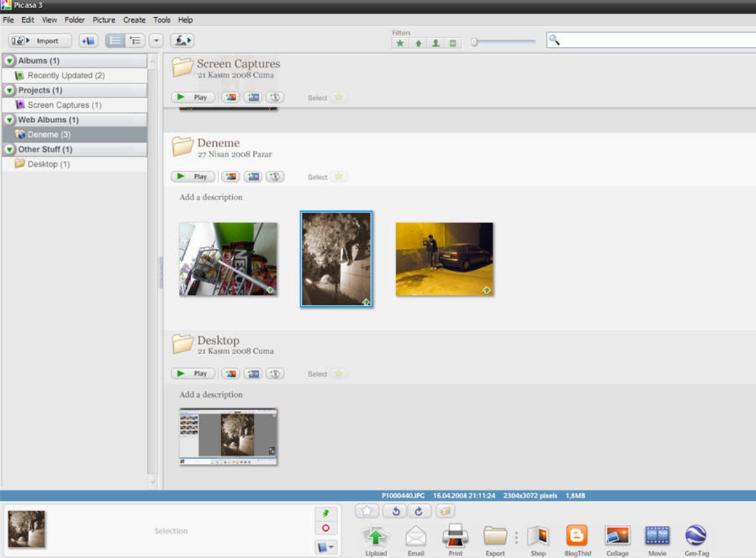Collapse the Web Albums section
This screenshot has width=756, height=558.
click(x=10, y=120)
